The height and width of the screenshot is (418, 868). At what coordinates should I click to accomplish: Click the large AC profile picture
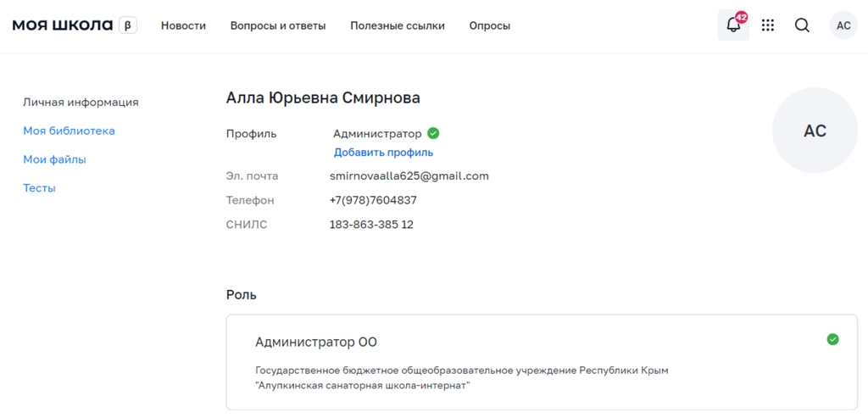click(x=815, y=131)
